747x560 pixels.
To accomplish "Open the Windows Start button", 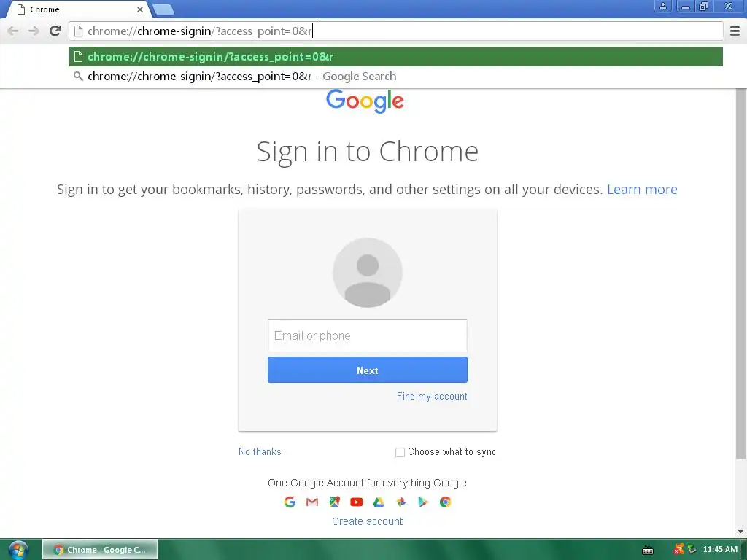I will 18,550.
